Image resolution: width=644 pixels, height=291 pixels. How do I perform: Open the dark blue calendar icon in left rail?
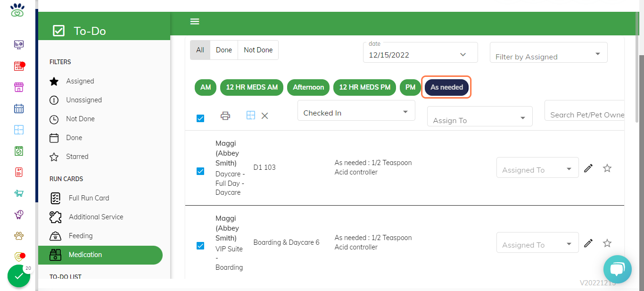19,108
